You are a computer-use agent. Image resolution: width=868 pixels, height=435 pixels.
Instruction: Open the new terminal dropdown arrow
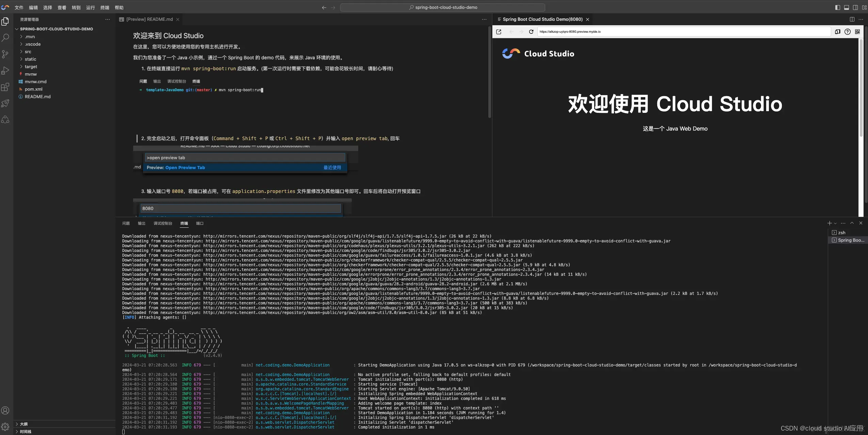[835, 224]
